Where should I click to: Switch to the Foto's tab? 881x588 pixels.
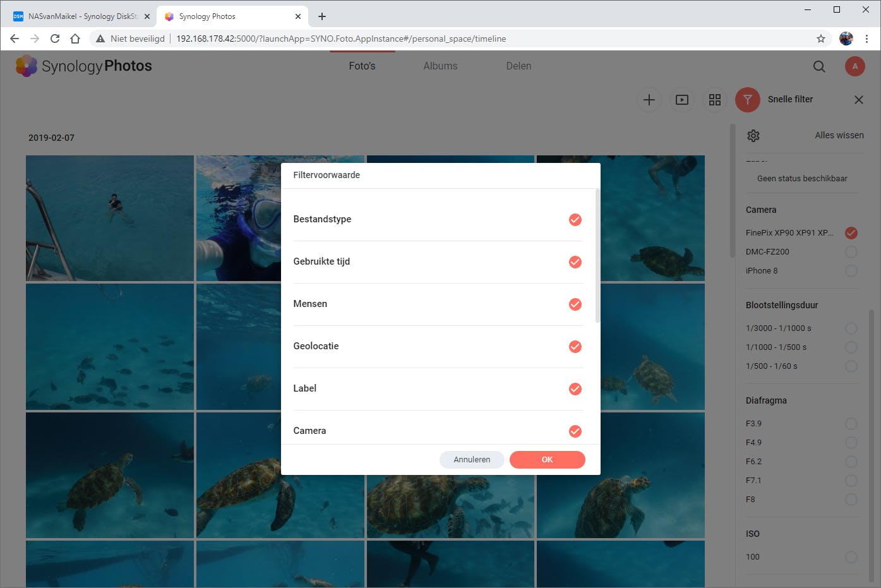363,66
